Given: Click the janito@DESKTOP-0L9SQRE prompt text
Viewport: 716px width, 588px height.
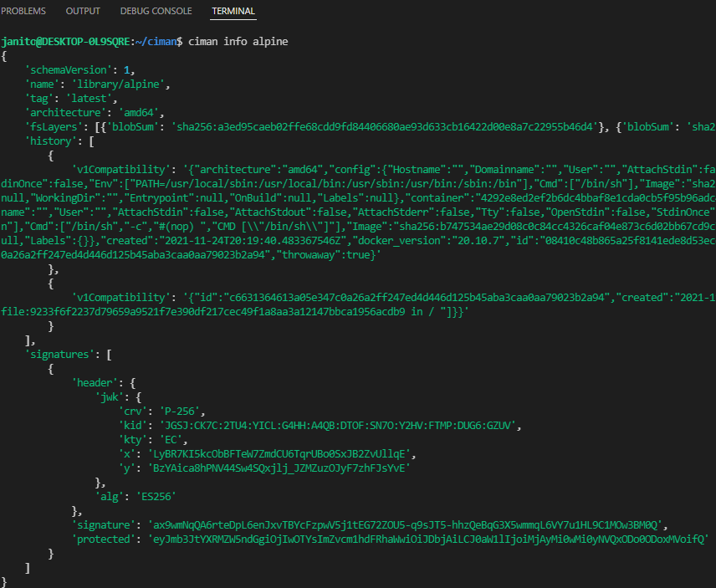Looking at the screenshot, I should click(x=66, y=42).
